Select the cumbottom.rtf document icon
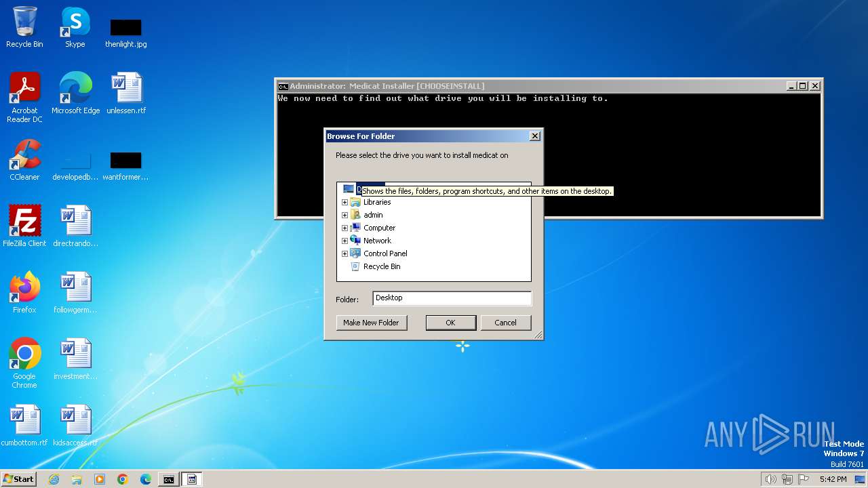The height and width of the screenshot is (488, 868). tap(24, 426)
